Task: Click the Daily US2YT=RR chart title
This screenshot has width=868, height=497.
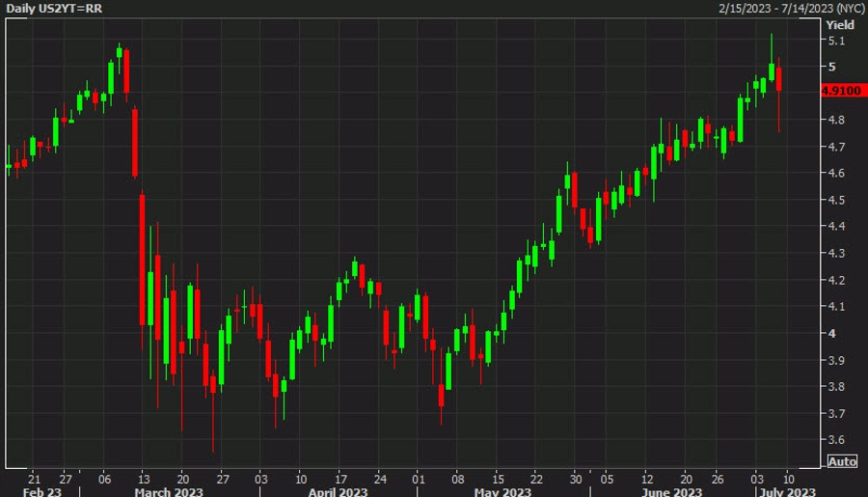Action: tap(54, 9)
